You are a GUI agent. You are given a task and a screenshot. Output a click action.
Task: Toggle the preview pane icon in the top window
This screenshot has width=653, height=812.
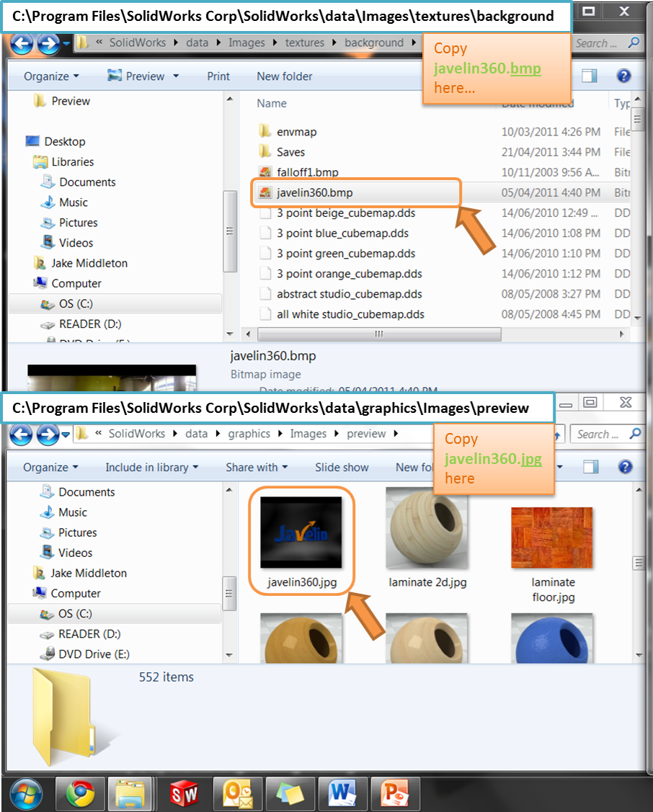pos(590,76)
